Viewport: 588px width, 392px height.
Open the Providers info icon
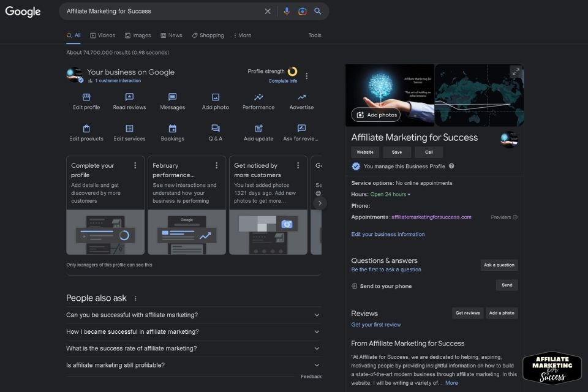[x=515, y=217]
